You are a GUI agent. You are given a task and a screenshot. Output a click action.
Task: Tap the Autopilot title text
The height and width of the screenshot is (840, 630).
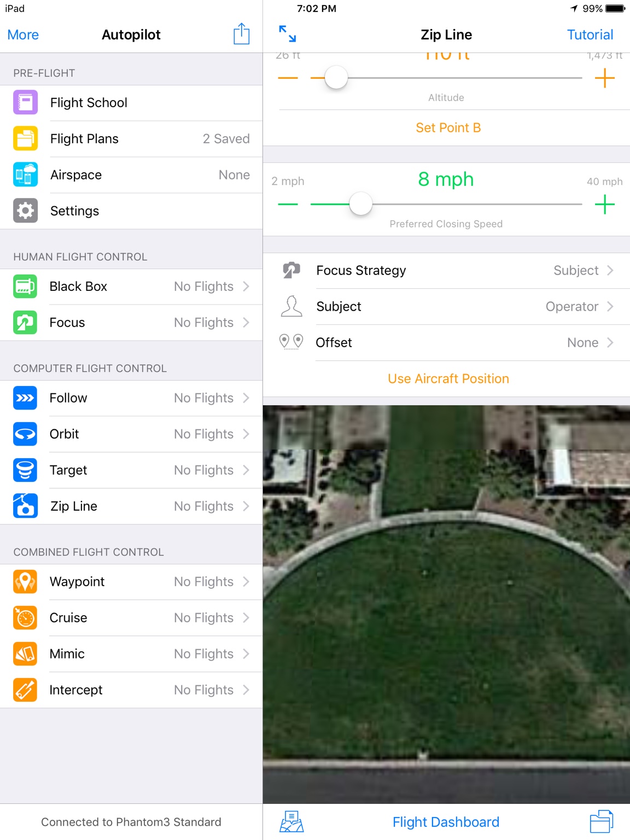pos(131,34)
